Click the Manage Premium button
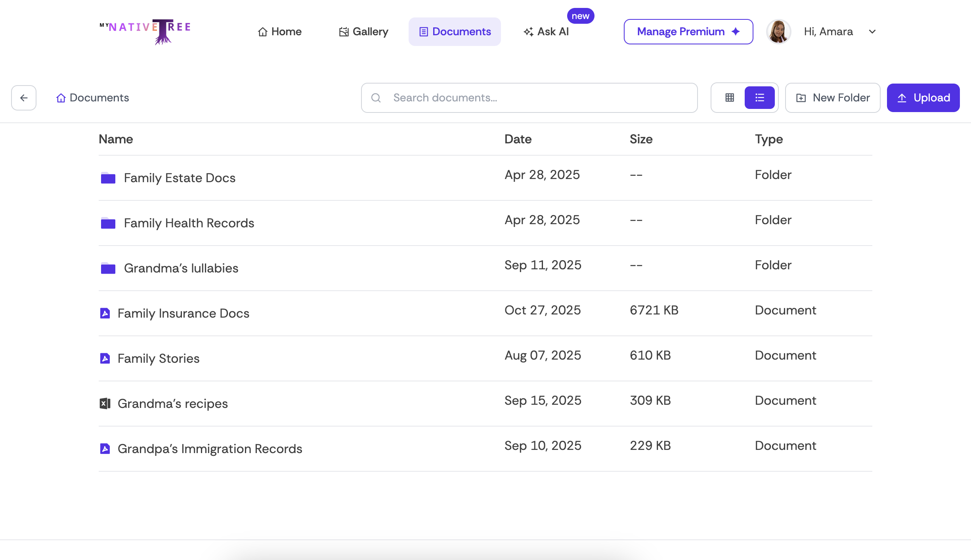Viewport: 971px width, 560px height. tap(688, 32)
